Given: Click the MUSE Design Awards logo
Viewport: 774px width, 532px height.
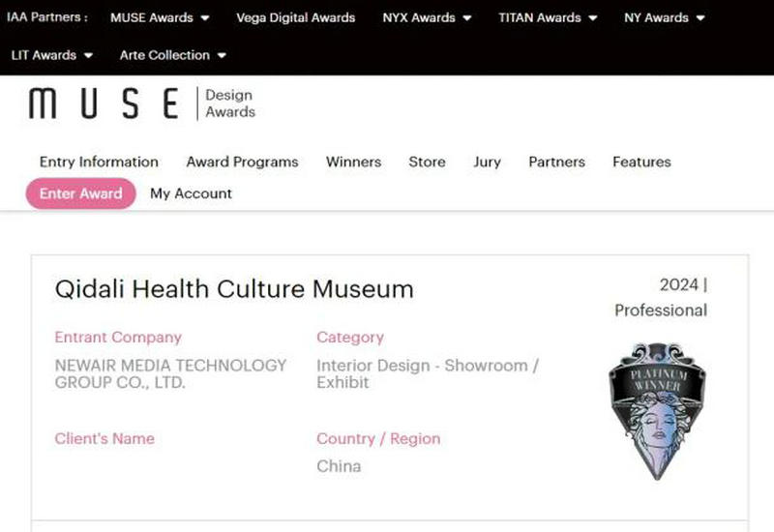Looking at the screenshot, I should (142, 103).
